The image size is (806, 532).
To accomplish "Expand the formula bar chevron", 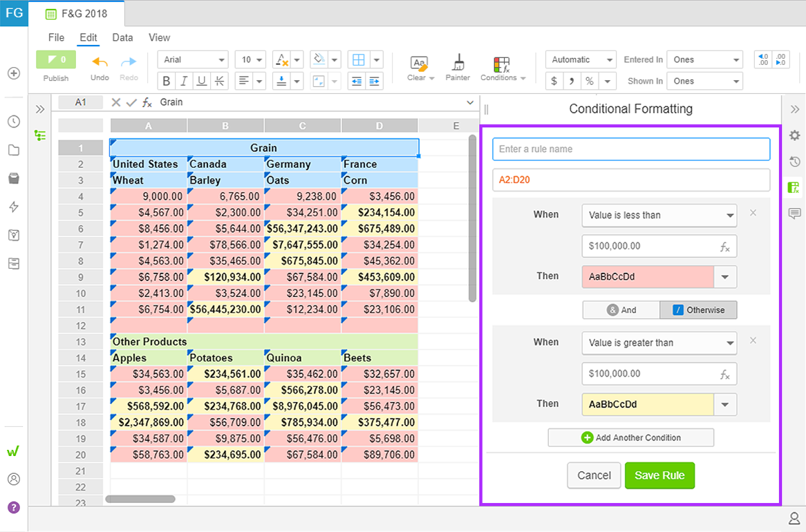I will click(x=470, y=102).
